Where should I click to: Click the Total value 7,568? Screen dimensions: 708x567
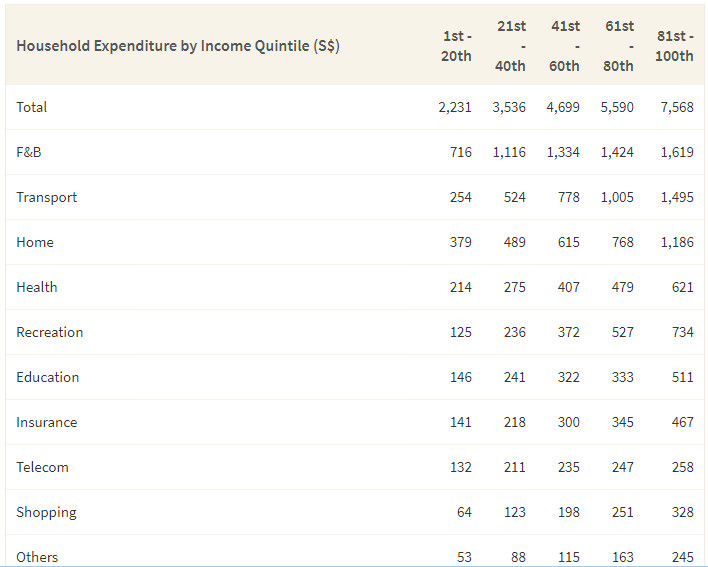coord(676,107)
